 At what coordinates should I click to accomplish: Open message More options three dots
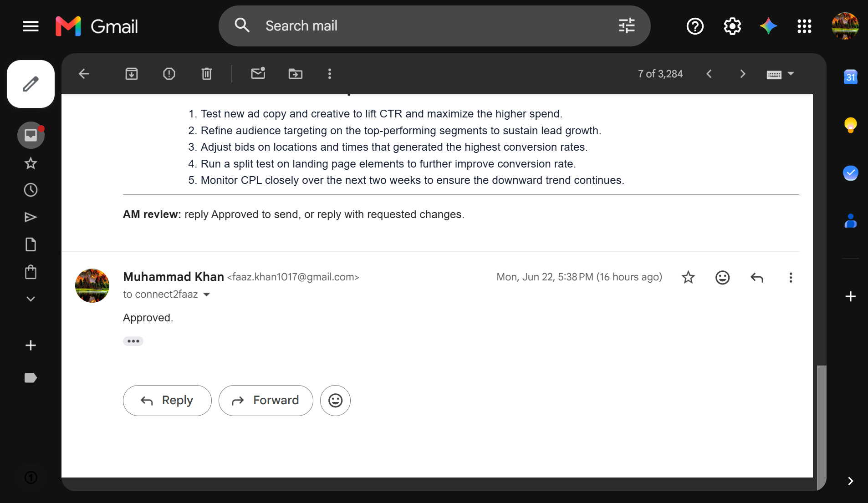[791, 277]
